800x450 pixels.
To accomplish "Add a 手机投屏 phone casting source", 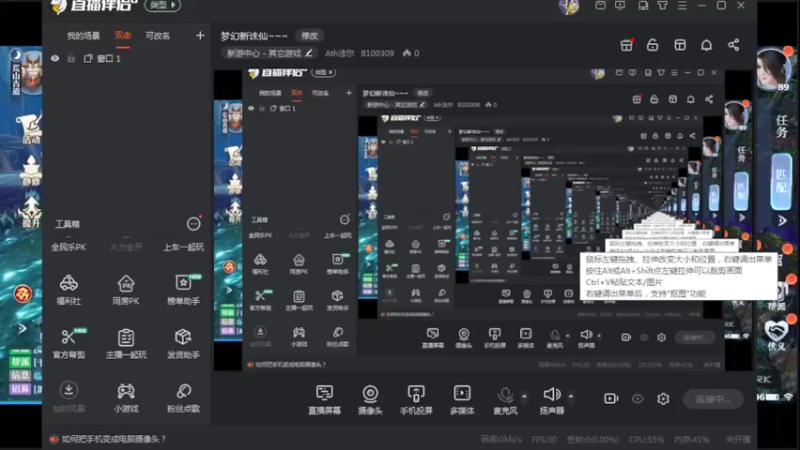I will click(x=416, y=399).
